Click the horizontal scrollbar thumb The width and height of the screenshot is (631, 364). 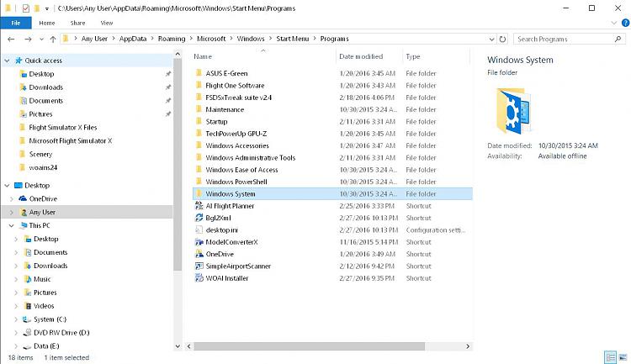pos(309,346)
